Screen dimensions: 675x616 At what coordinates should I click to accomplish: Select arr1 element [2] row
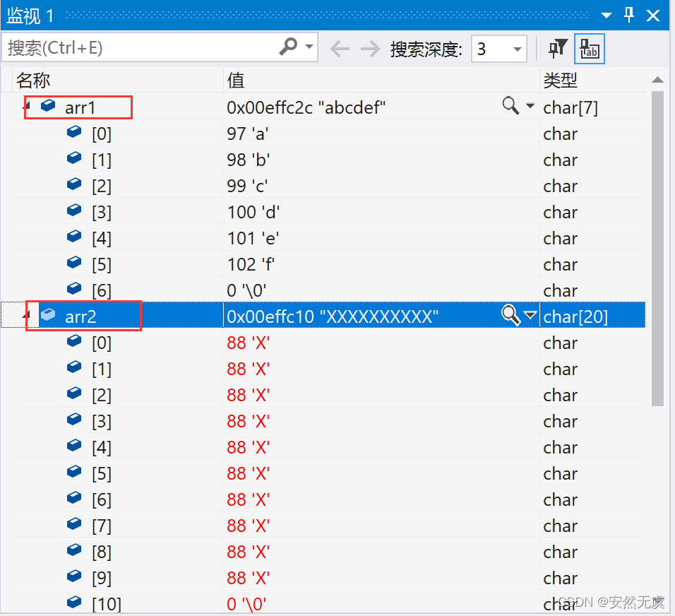click(328, 186)
